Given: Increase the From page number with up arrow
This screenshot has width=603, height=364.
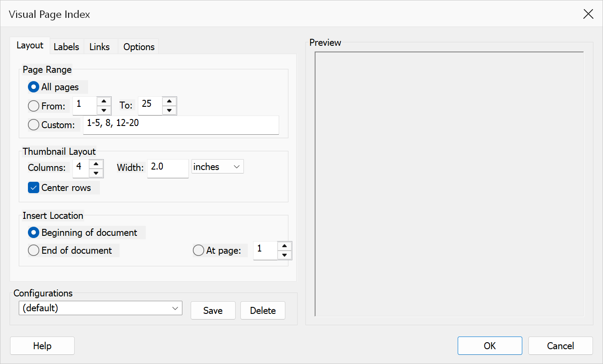Looking at the screenshot, I should point(103,101).
